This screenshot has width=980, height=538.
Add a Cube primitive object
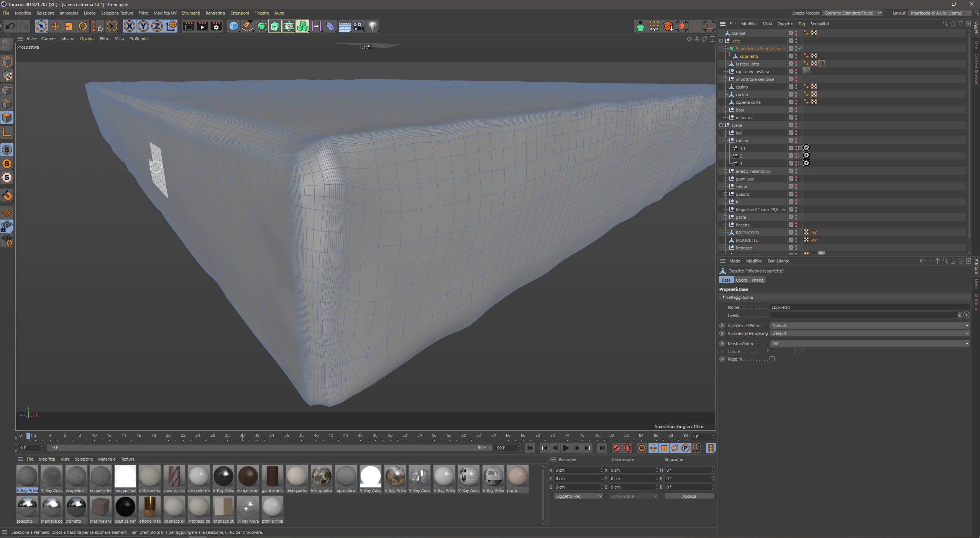click(233, 26)
